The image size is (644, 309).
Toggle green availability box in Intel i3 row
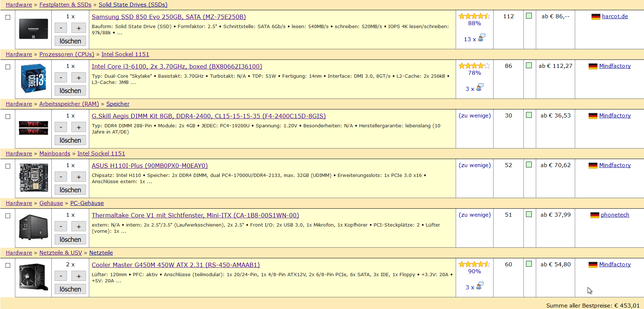pos(529,65)
